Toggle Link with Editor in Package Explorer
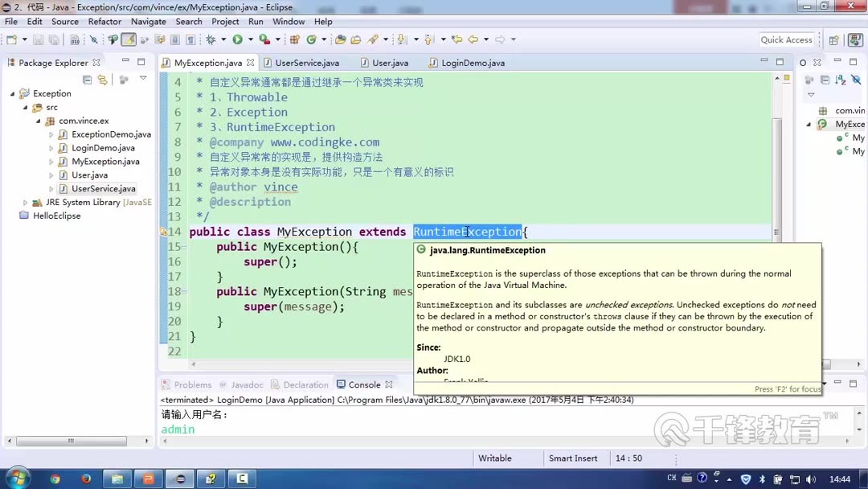This screenshot has width=868, height=489. (x=101, y=79)
